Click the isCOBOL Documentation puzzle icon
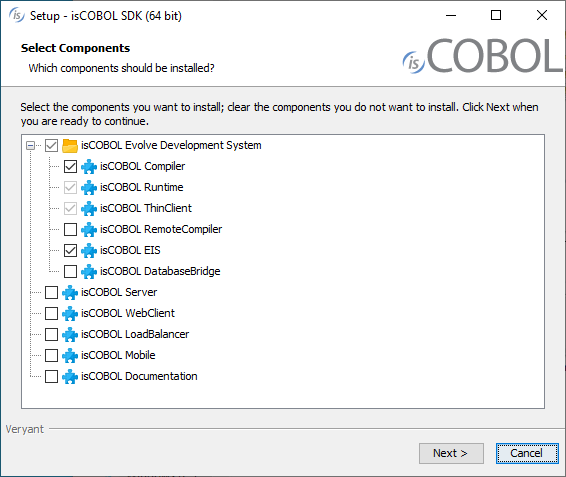Image resolution: width=566 pixels, height=477 pixels. (x=70, y=377)
